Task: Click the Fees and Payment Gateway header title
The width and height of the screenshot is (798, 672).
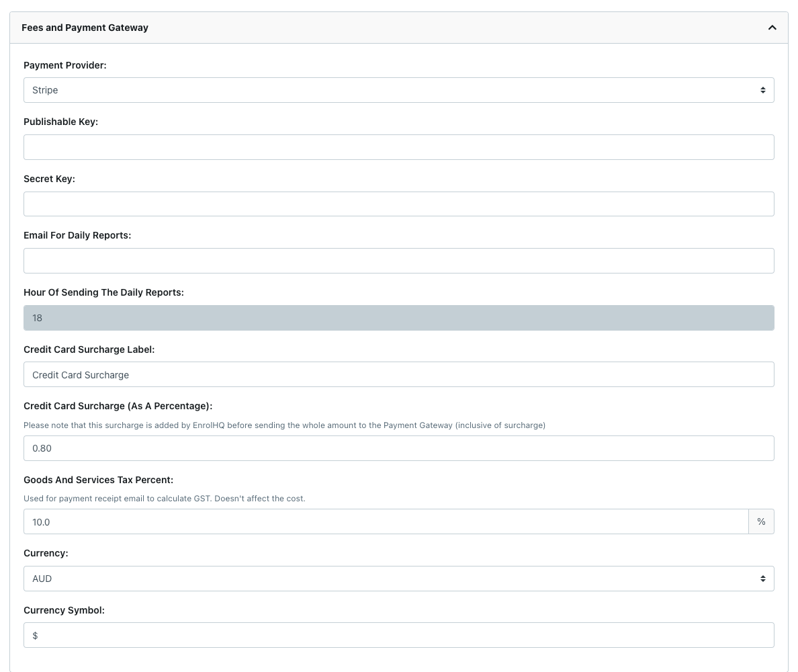Action: coord(85,28)
